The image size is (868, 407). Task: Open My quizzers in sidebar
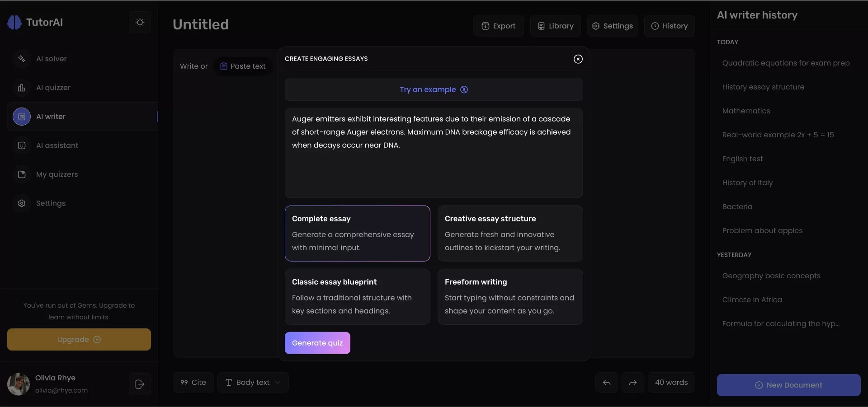pyautogui.click(x=57, y=174)
